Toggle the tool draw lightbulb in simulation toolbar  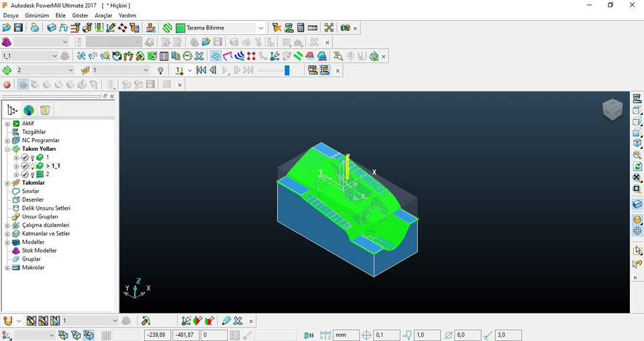160,70
